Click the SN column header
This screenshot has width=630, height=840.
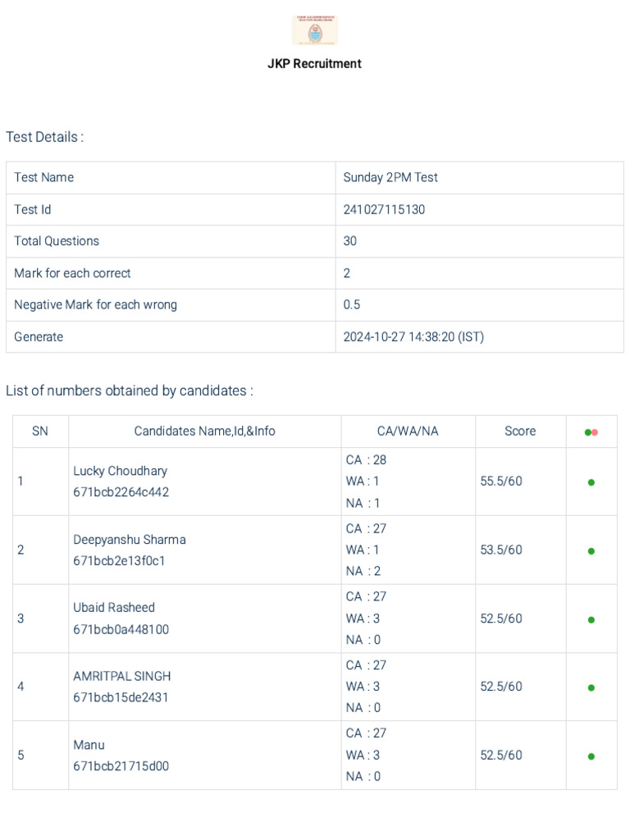click(40, 431)
